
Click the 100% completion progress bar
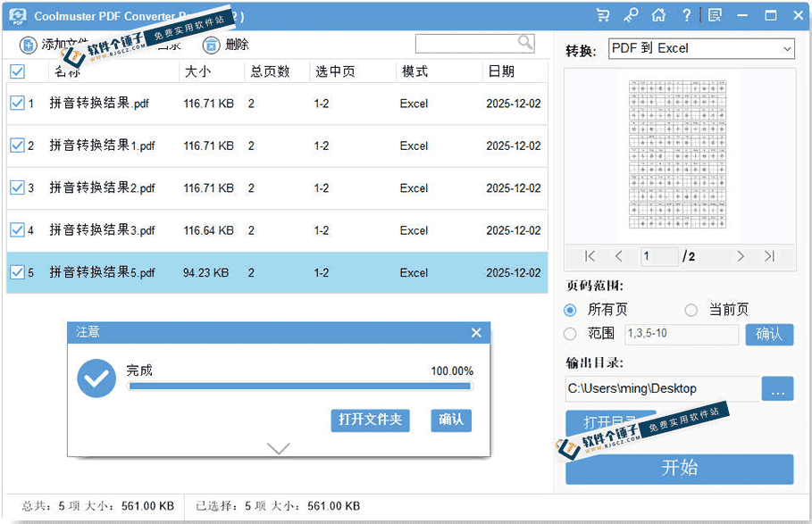pos(300,387)
